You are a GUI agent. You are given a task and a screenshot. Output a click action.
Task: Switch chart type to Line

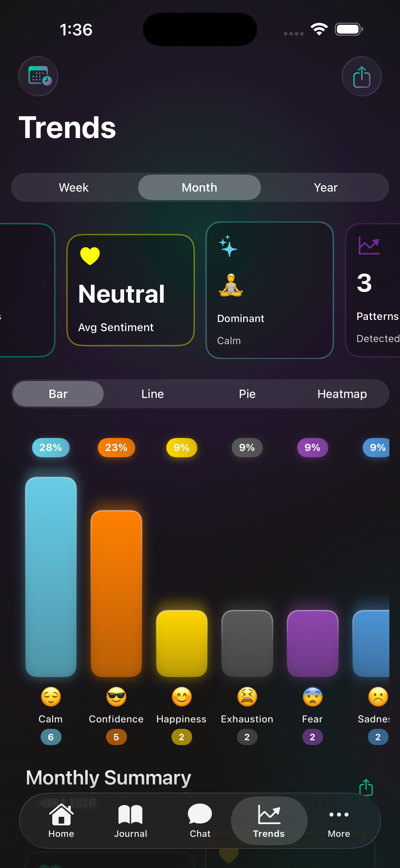pyautogui.click(x=152, y=393)
